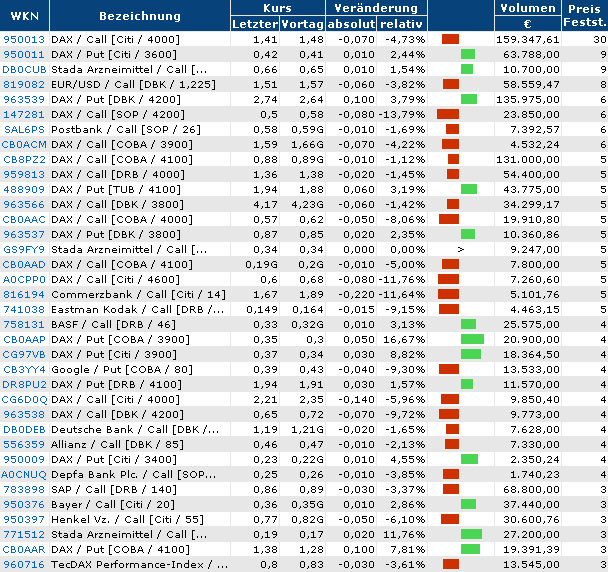The height and width of the screenshot is (572, 608).
Task: Select name 'Google / Put [COBA / 80]'
Action: click(122, 370)
